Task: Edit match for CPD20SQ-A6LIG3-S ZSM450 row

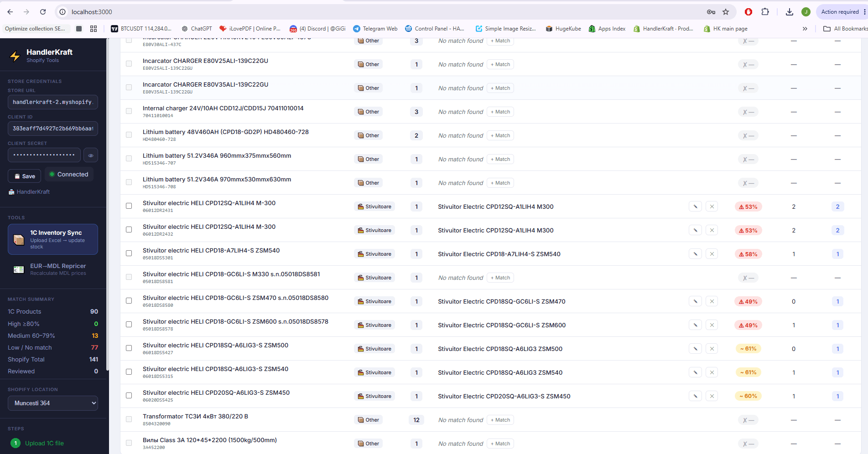Action: [695, 396]
